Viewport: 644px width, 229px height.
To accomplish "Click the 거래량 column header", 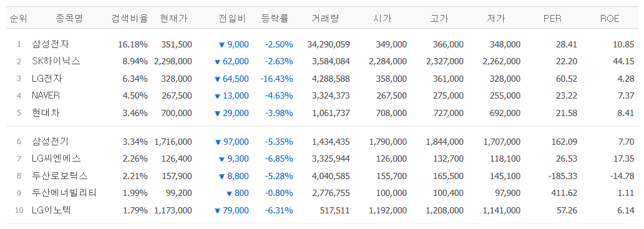I will click(325, 19).
